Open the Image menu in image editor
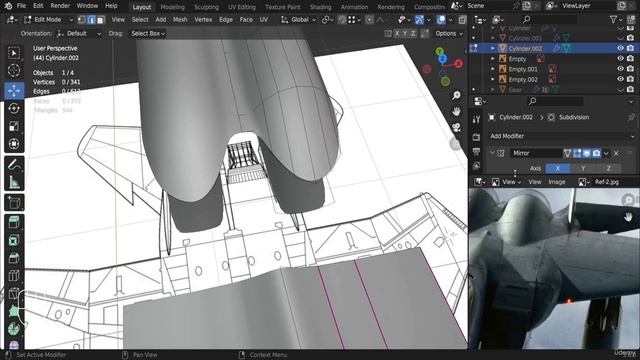Screen dimensions: 640x360 click(557, 182)
